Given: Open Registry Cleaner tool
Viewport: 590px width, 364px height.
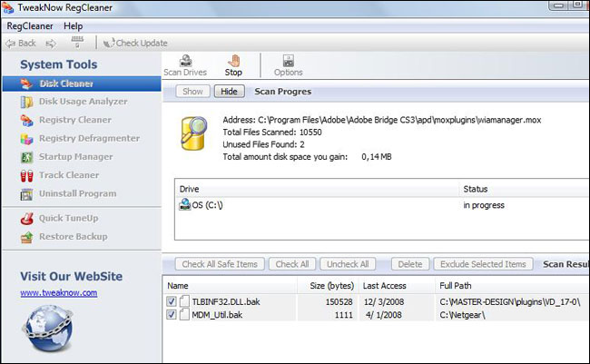Looking at the screenshot, I should (74, 120).
